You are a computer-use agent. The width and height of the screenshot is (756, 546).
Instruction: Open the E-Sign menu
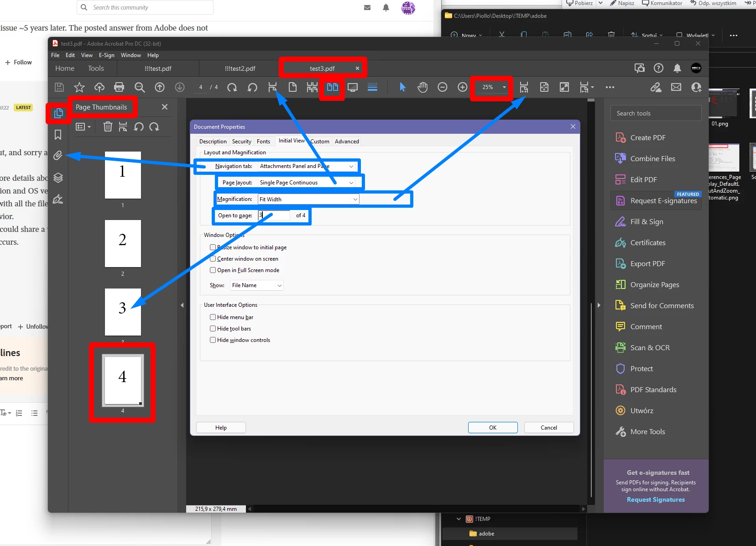pos(107,55)
